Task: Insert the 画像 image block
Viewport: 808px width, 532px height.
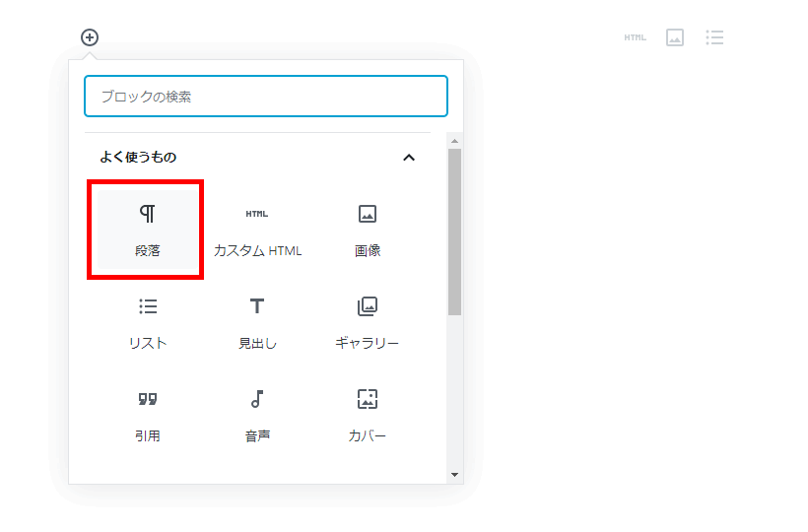Action: (368, 230)
